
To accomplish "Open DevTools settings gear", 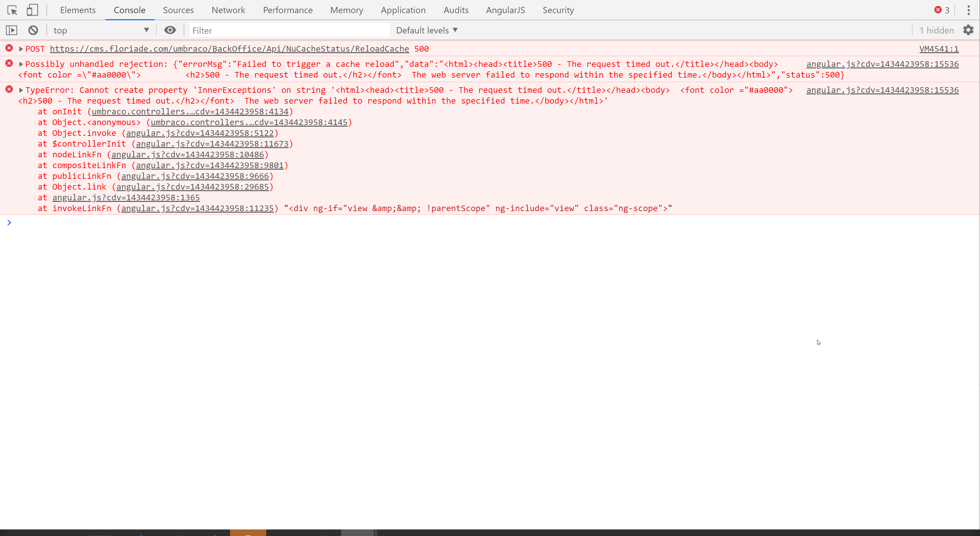I will click(x=969, y=30).
